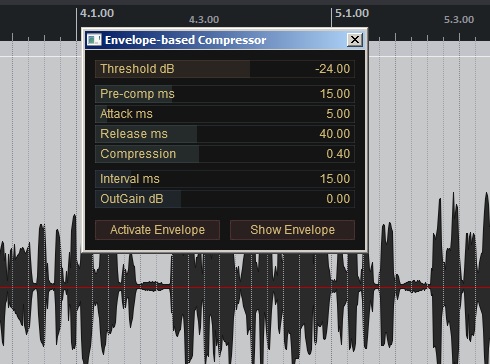Click the 4.1.00 timeline ruler marker
Viewport: 490px width, 364px height.
coord(97,13)
